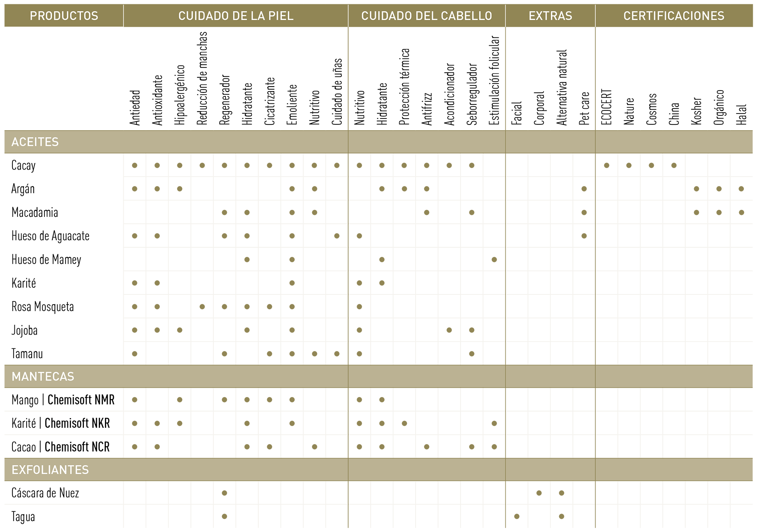This screenshot has width=759, height=532.
Task: Toggle the EXFOLIANTES section band
Action: (50, 470)
